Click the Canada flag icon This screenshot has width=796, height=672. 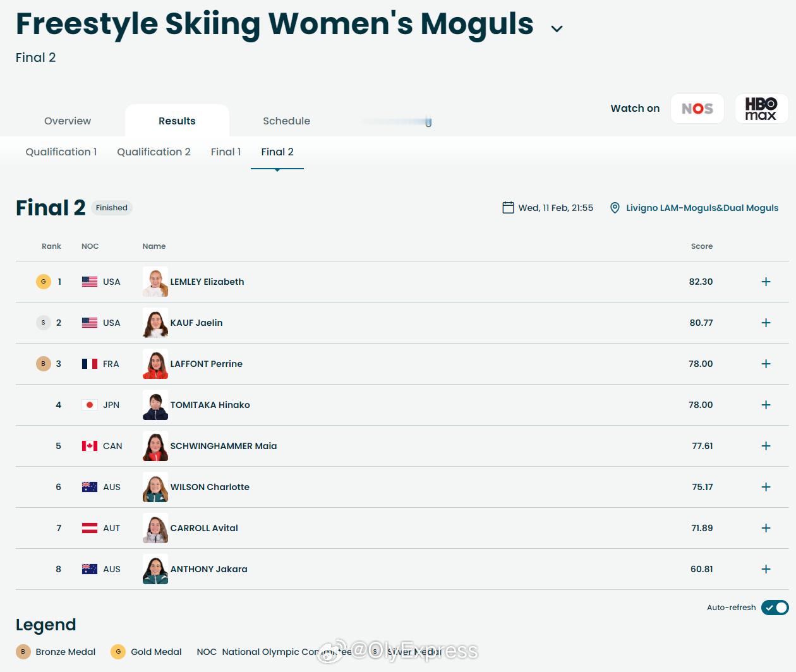[90, 446]
